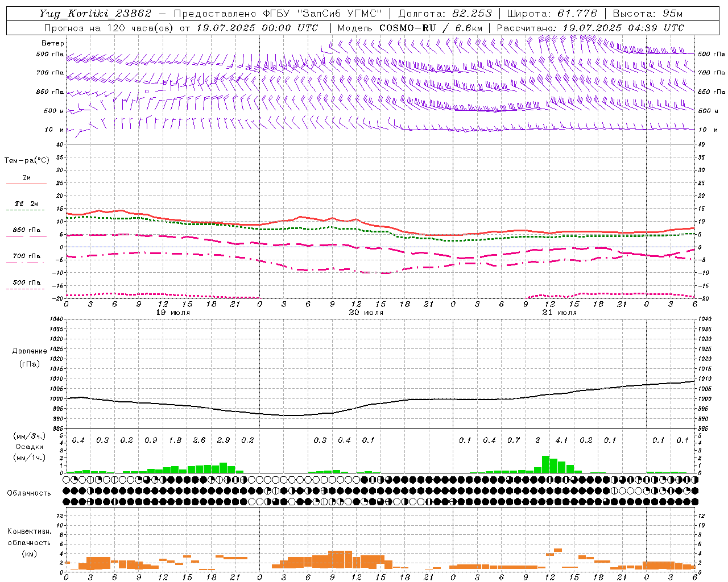This screenshot has width=728, height=582.
Task: Click the 'Конвективн.' convective cloud label
Action: click(29, 531)
